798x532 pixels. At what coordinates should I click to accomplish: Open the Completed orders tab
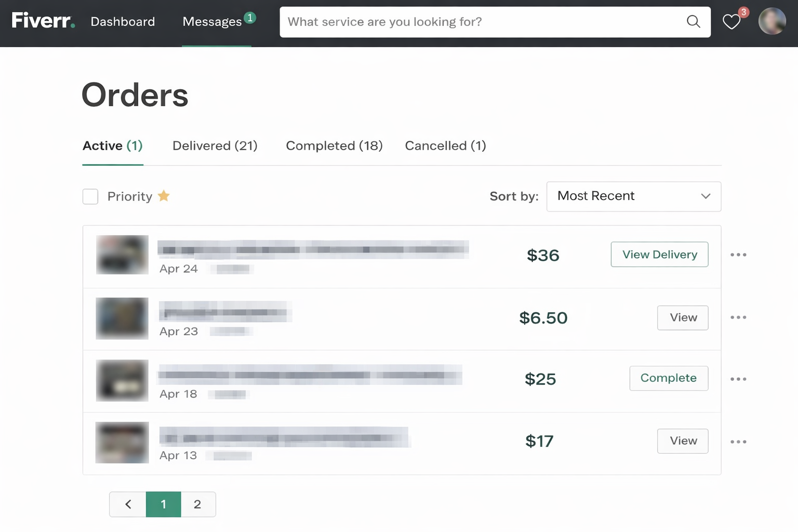334,145
